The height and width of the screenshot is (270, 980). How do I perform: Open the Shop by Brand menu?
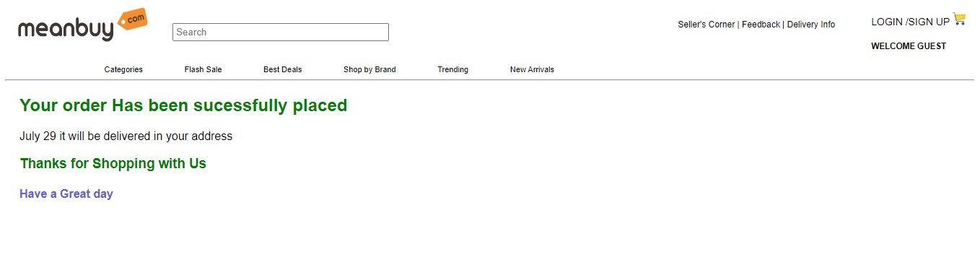(x=369, y=69)
